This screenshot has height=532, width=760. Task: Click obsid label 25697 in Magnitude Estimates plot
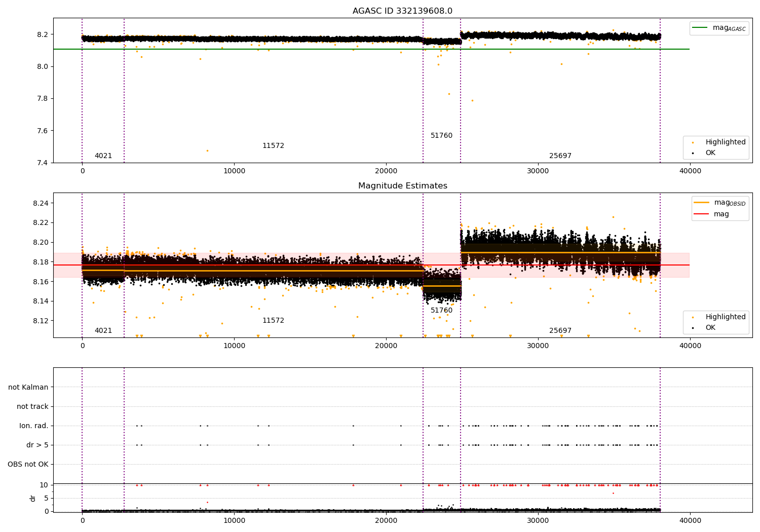(x=560, y=331)
